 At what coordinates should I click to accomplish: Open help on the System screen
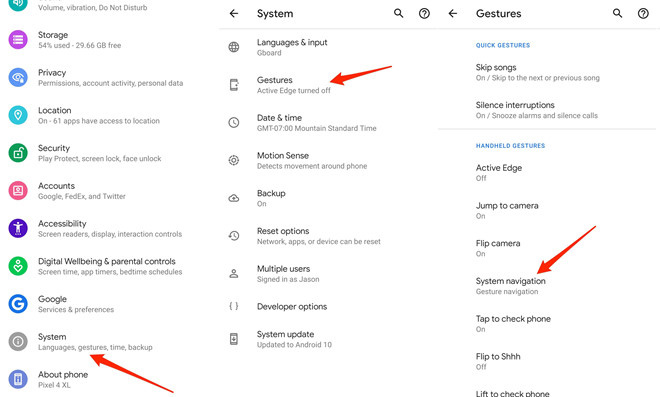(x=424, y=13)
